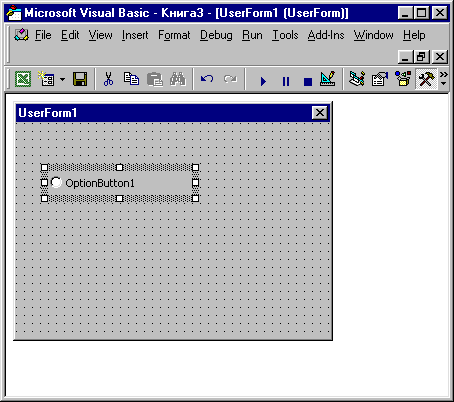Open the Properties Window icon
The height and width of the screenshot is (402, 454).
click(x=380, y=79)
